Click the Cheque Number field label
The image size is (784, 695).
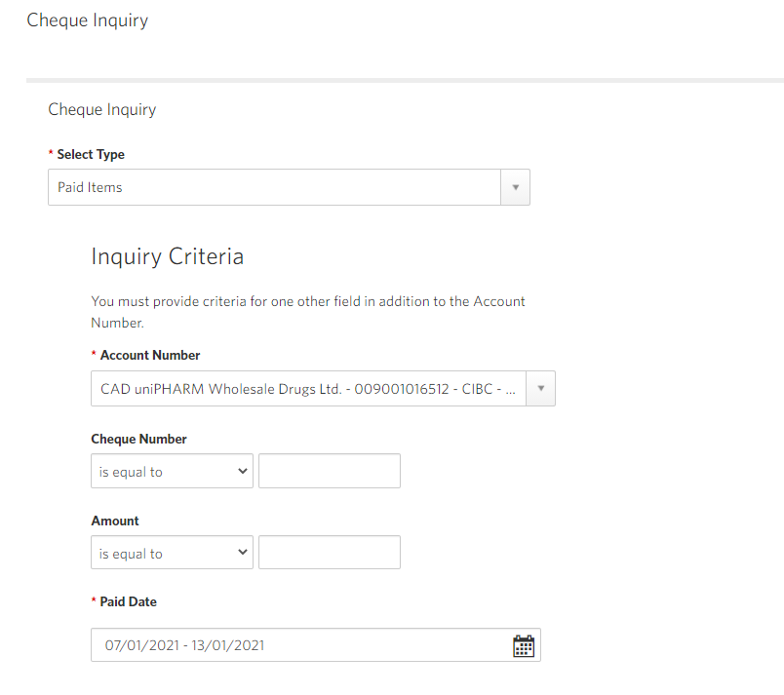click(x=139, y=440)
